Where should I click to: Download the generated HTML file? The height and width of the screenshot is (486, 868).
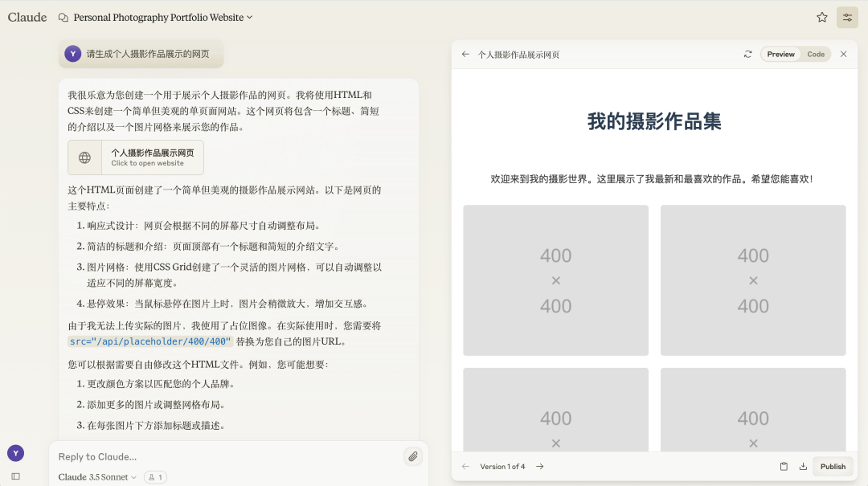(x=804, y=466)
